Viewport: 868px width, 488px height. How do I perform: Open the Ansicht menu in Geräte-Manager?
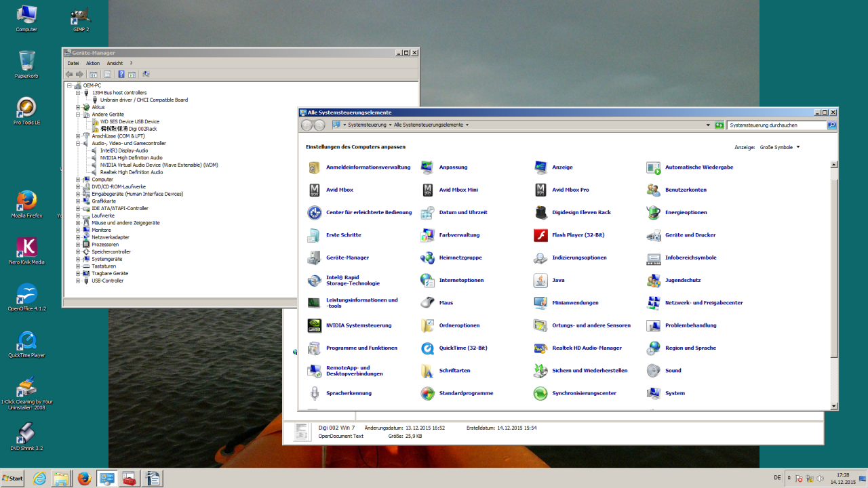tap(115, 63)
